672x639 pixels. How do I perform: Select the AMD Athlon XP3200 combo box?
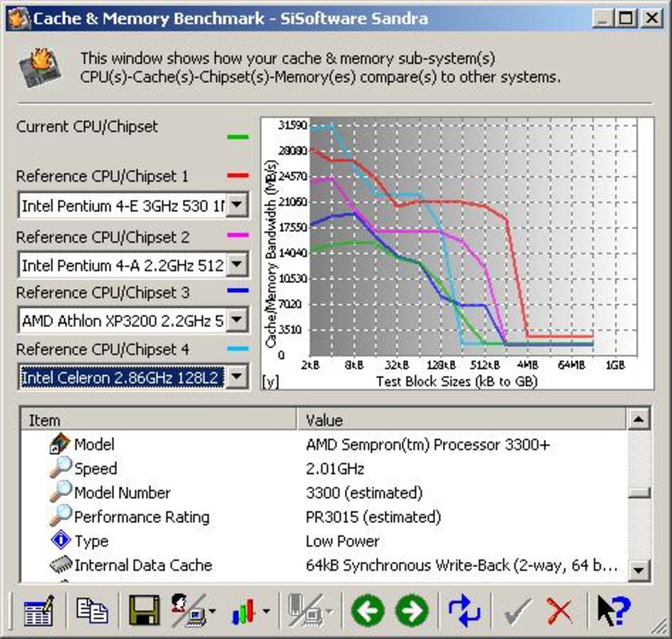[x=133, y=320]
